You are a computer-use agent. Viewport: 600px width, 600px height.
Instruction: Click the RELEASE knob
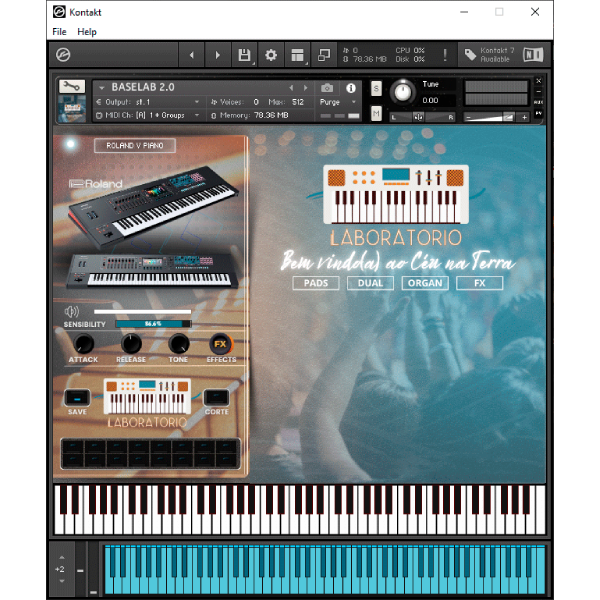click(131, 343)
